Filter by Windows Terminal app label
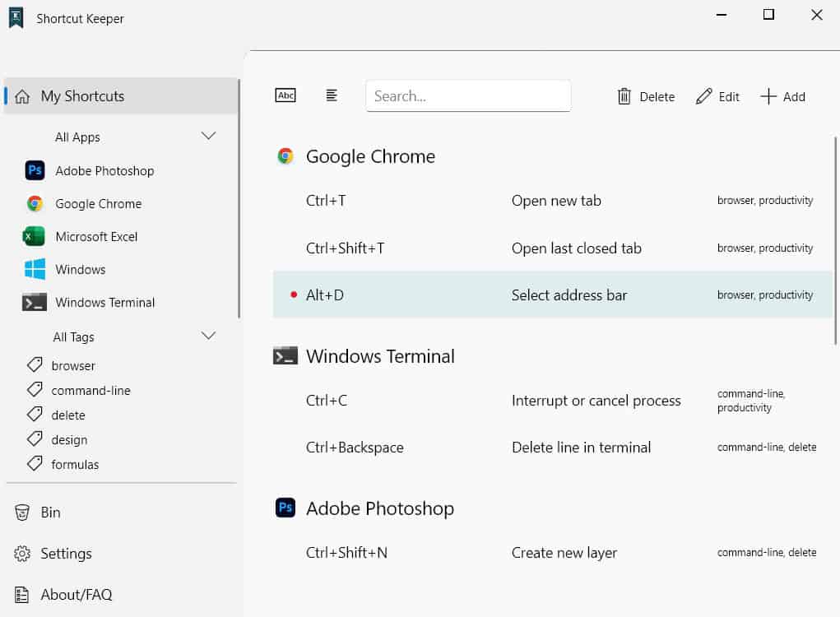 tap(105, 303)
